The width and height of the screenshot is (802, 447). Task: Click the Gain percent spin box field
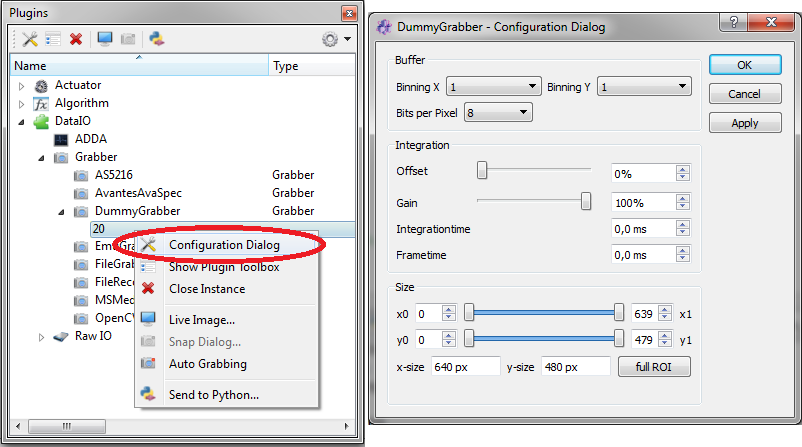643,203
